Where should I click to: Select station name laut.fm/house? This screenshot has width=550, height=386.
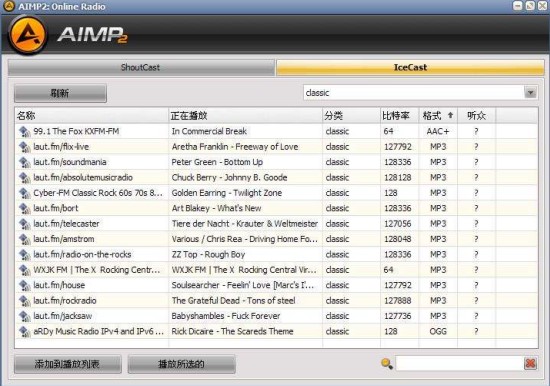coord(59,285)
